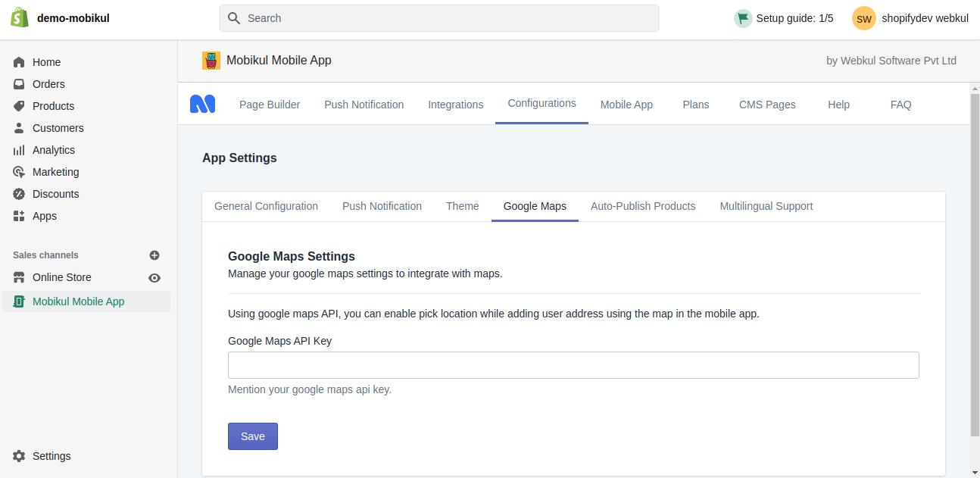This screenshot has height=478, width=980.
Task: Select Online Store sales channel
Action: coord(62,277)
